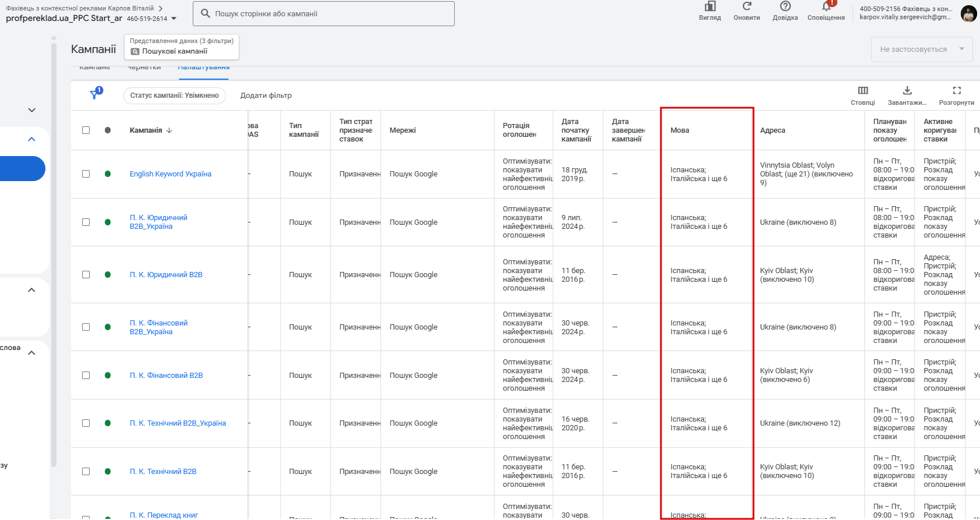Sort by Адреса column header
The height and width of the screenshot is (520, 980).
(x=773, y=130)
